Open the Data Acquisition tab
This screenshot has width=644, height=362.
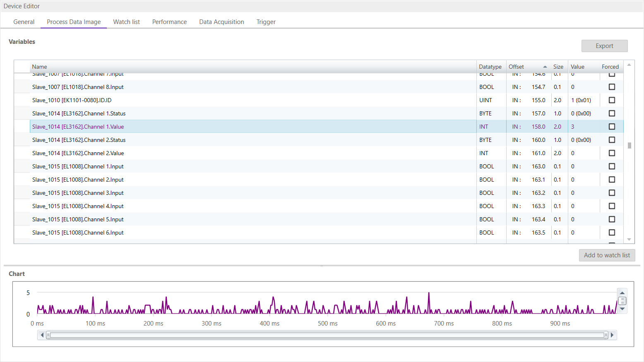click(221, 22)
